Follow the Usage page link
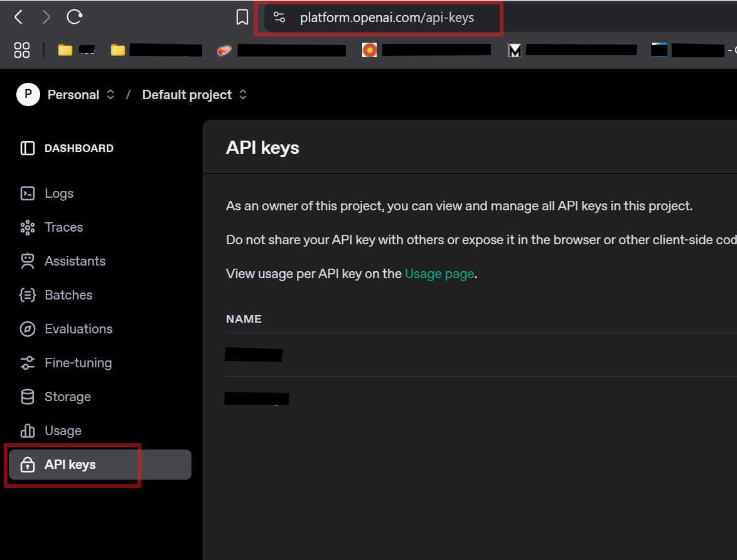The height and width of the screenshot is (560, 737). click(x=439, y=274)
